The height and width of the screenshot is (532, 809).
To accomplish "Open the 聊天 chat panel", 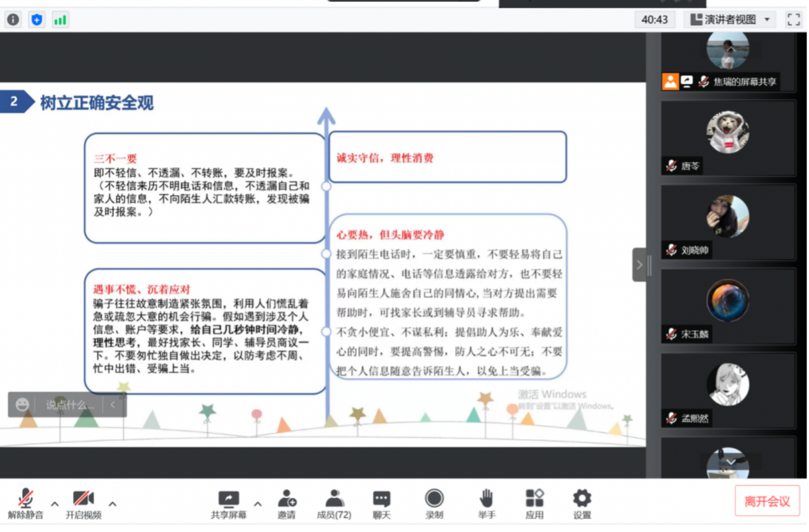I will pyautogui.click(x=381, y=504).
